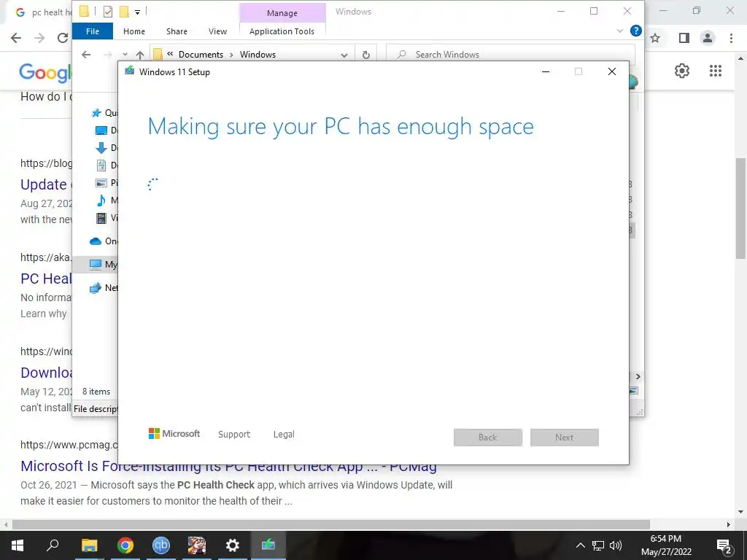The width and height of the screenshot is (747, 560).
Task: Go back in File Explorer navigation
Action: click(x=86, y=54)
